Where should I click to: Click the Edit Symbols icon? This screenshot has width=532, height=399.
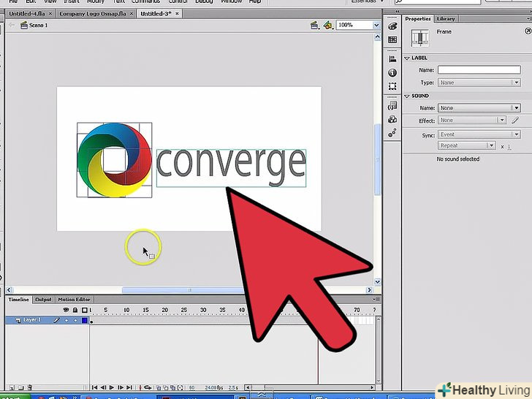[328, 25]
